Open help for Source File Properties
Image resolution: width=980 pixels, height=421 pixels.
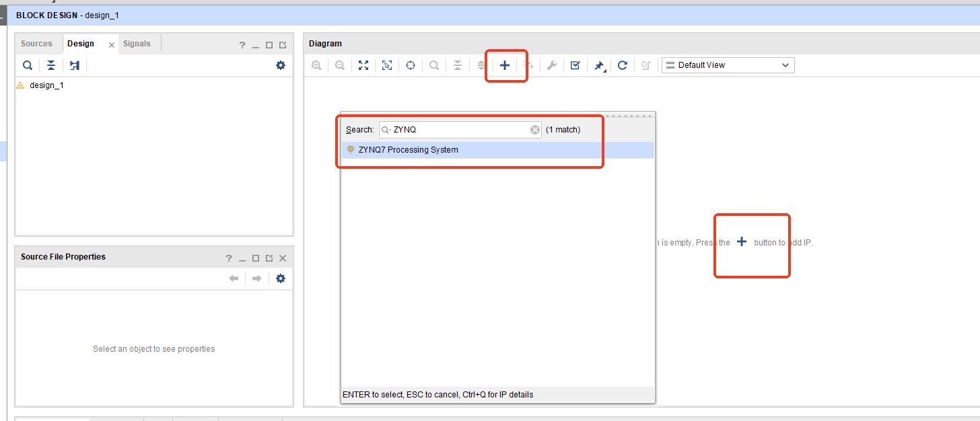pyautogui.click(x=229, y=258)
